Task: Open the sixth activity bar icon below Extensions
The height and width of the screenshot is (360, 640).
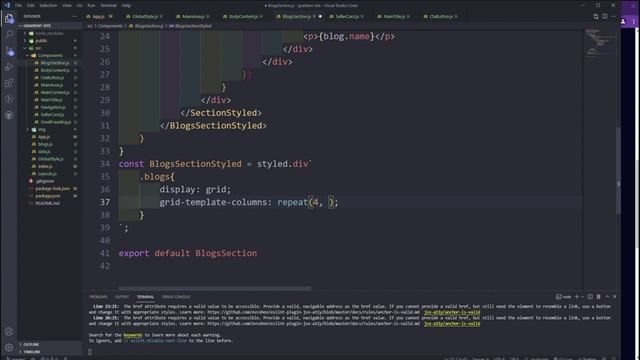Action: pyautogui.click(x=9, y=100)
